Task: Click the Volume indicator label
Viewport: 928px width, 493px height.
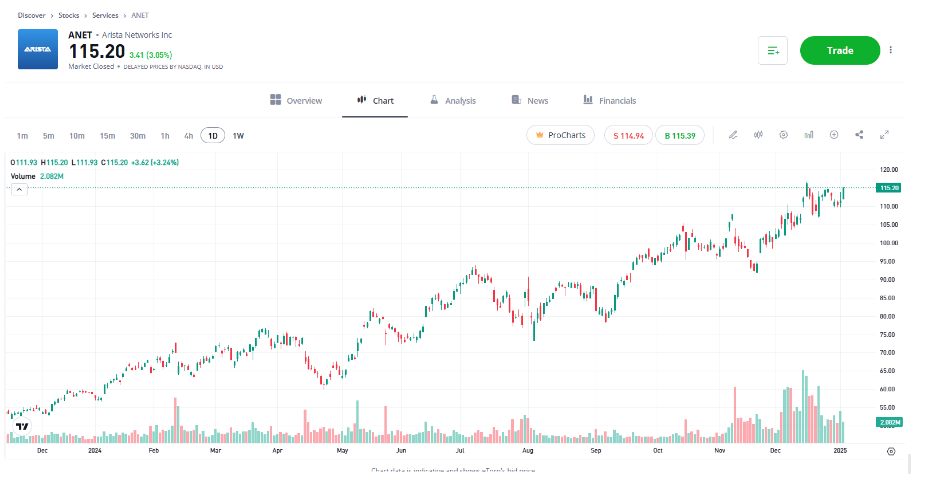Action: click(23, 176)
